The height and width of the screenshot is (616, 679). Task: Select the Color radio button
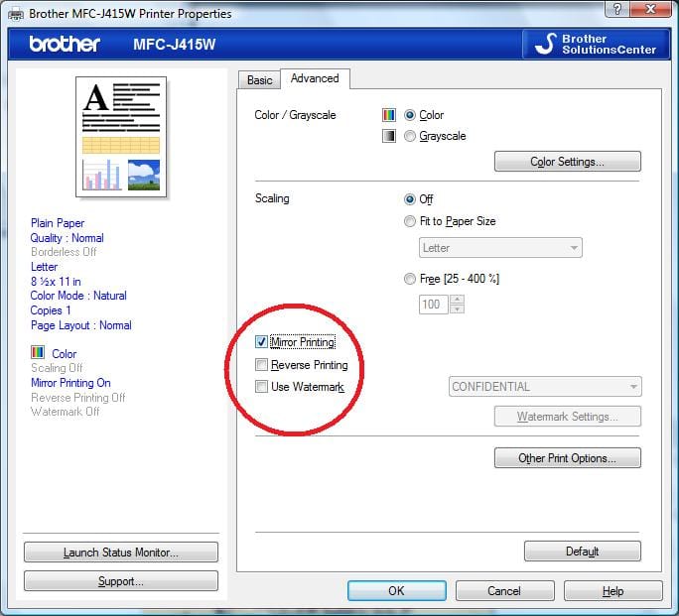pos(409,115)
